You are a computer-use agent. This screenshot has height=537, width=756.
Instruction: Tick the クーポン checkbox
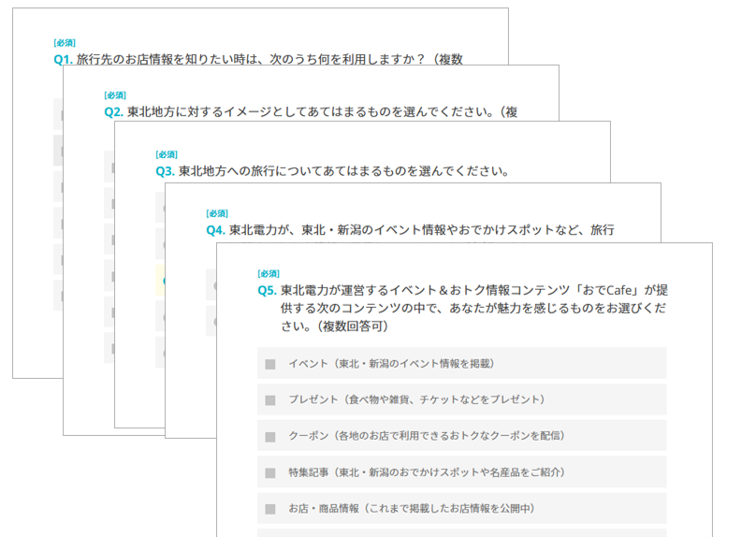coord(270,436)
